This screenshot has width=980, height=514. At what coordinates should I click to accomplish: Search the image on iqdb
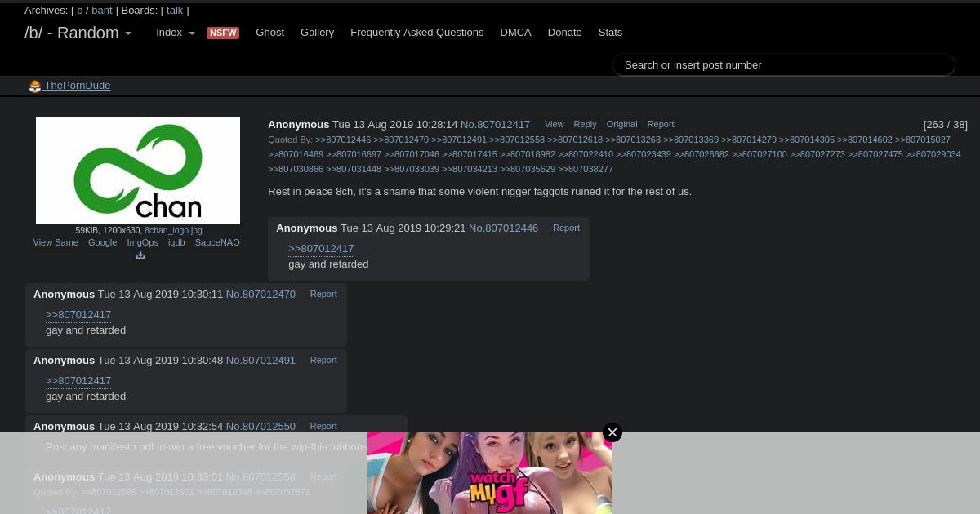click(x=176, y=243)
